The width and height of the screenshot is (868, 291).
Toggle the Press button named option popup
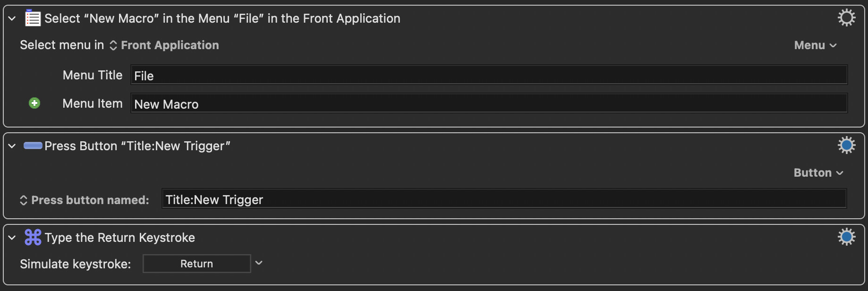point(84,200)
